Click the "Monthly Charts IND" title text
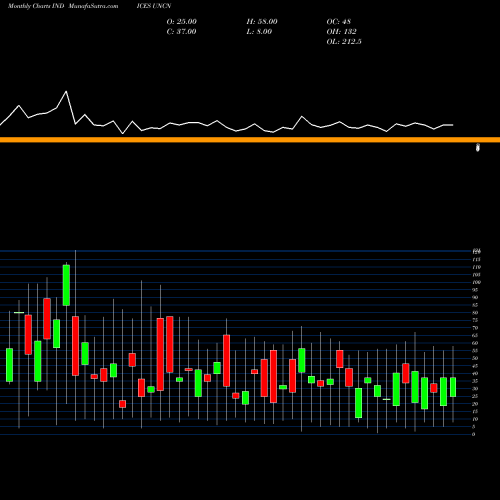The image size is (500, 500). [36, 6]
